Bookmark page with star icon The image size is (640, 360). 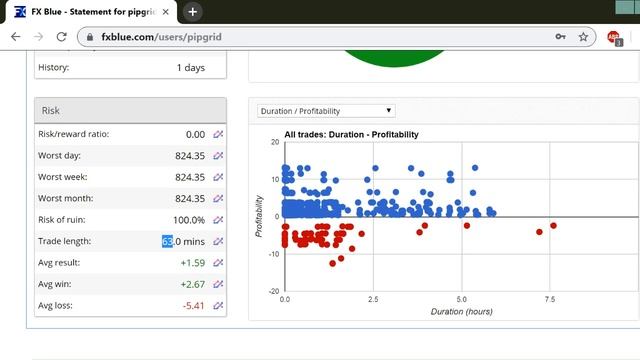click(583, 37)
